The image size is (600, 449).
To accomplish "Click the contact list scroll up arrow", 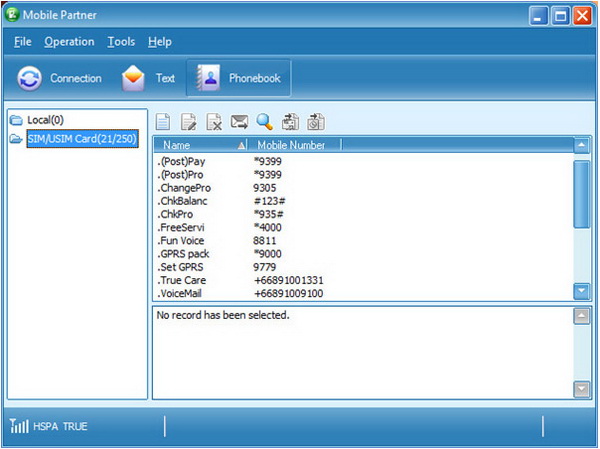I will point(582,145).
